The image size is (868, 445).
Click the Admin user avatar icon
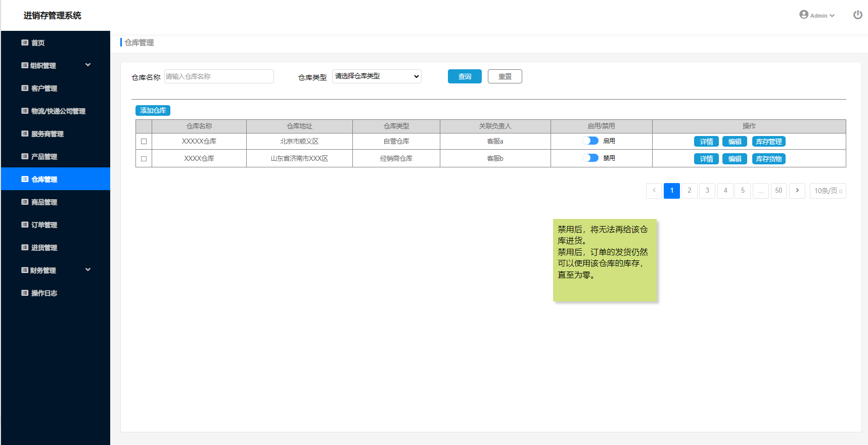click(x=803, y=14)
